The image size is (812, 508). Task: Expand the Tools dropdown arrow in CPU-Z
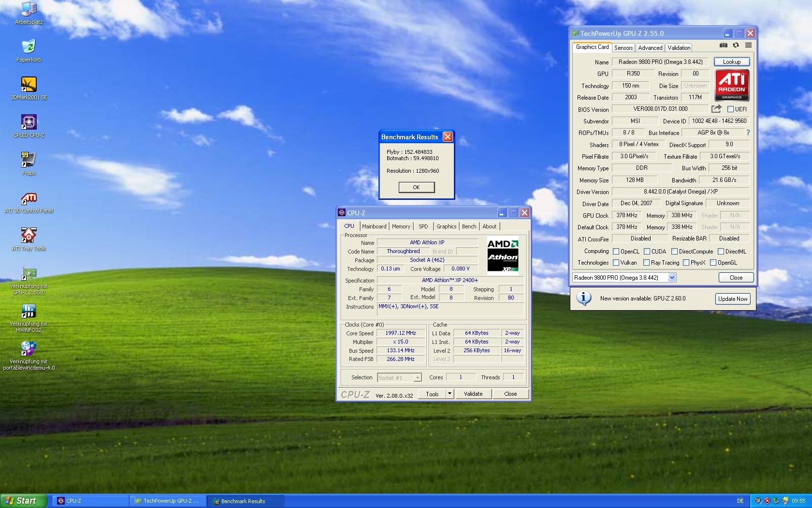point(449,394)
